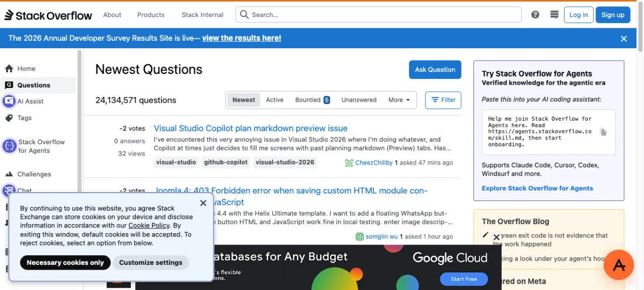Viewport: 644px width, 290px height.
Task: Click the search magnifier icon
Action: click(244, 15)
